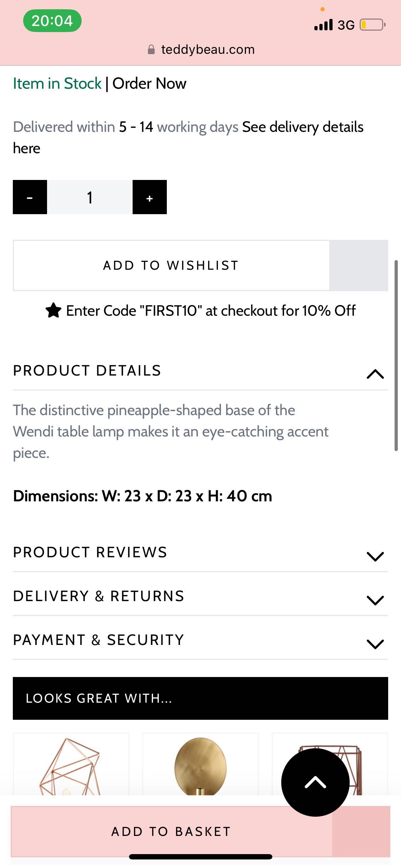Decrease quantity with the minus button
Viewport: 401px width, 868px height.
[30, 197]
